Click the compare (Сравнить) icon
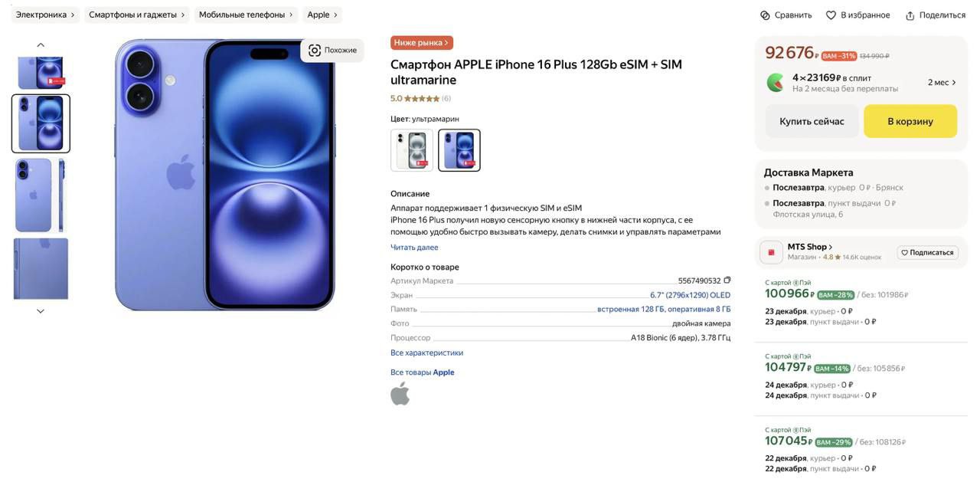Viewport: 980px width, 479px height. 765,15
